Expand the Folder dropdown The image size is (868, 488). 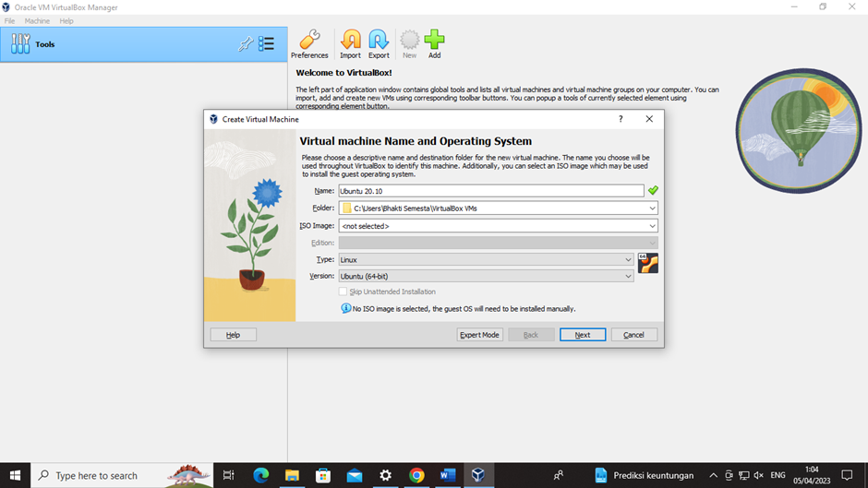(652, 208)
